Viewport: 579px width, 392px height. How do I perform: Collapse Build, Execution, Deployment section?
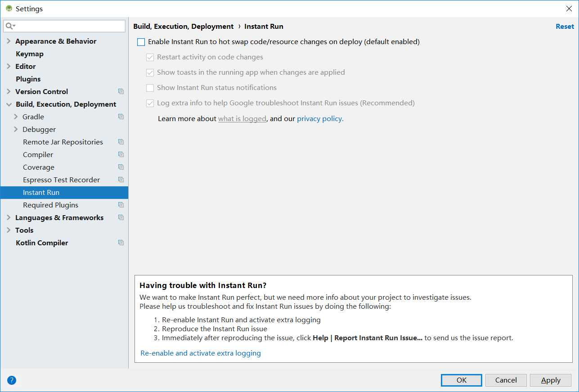(x=9, y=104)
